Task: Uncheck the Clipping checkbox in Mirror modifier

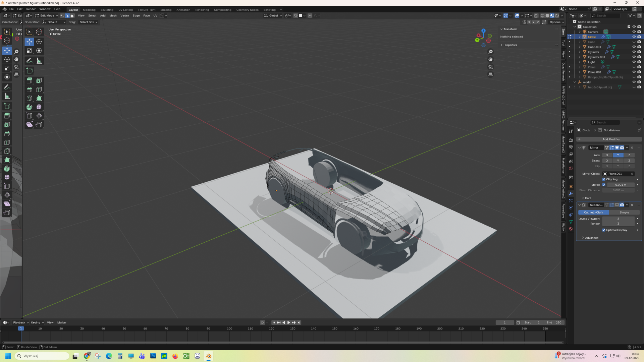Action: 604,179
